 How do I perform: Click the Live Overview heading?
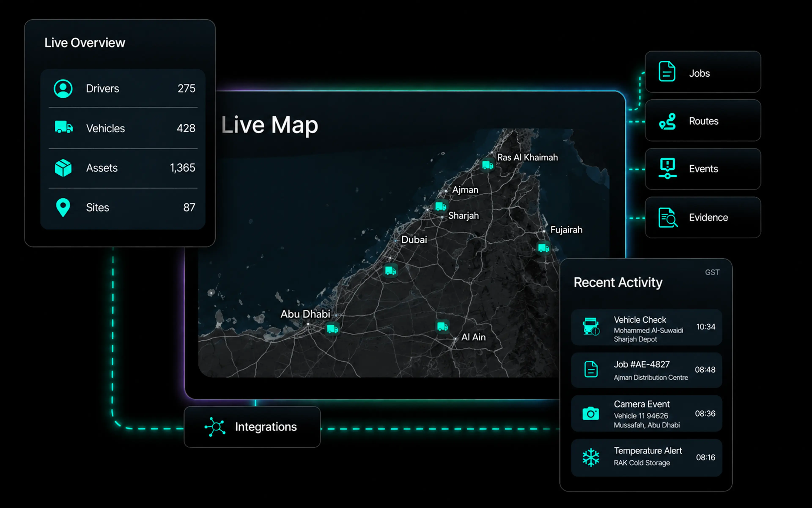click(85, 43)
